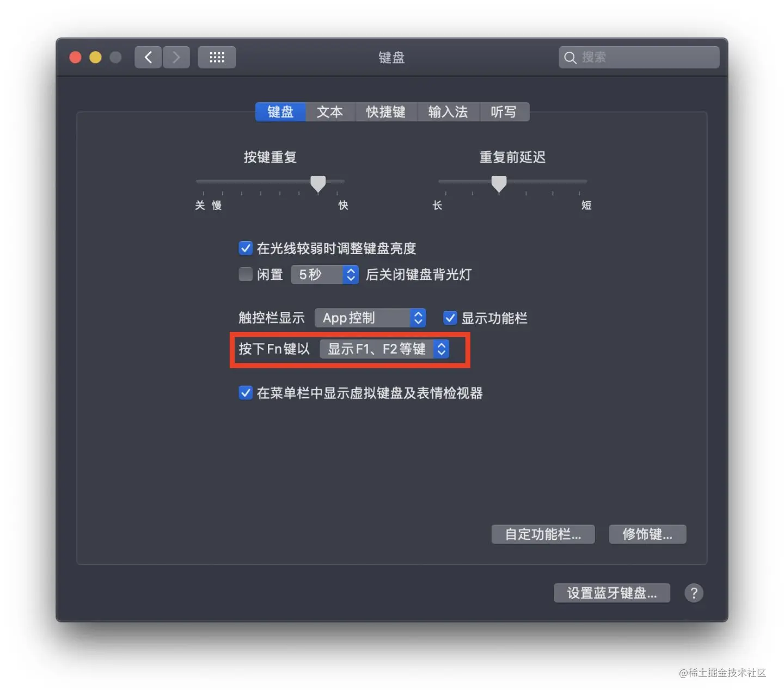784x696 pixels.
Task: Switch to the 输入法 tab
Action: tap(448, 112)
